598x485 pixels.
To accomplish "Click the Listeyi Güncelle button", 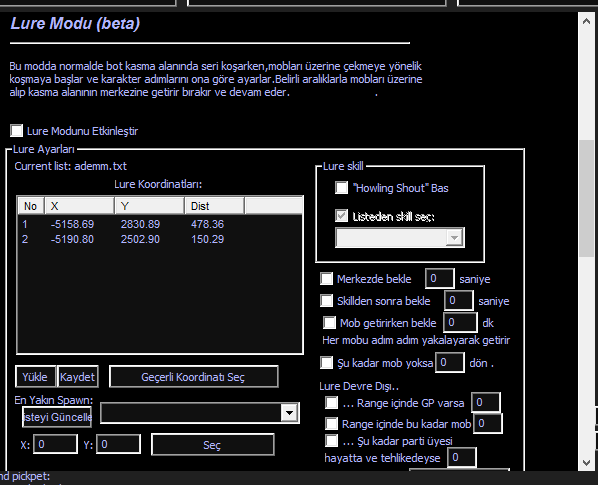I will pos(57,417).
